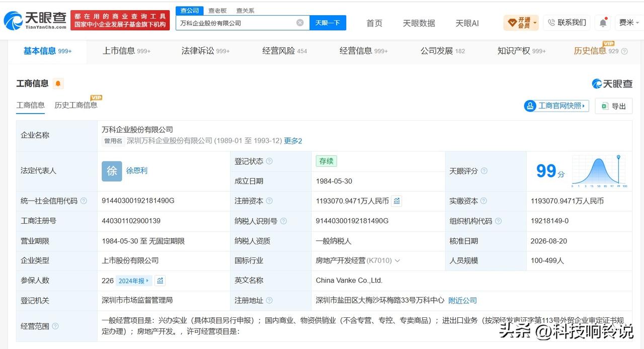The image size is (644, 349).
Task: Open the 基本信息 999+ tab
Action: (x=47, y=51)
